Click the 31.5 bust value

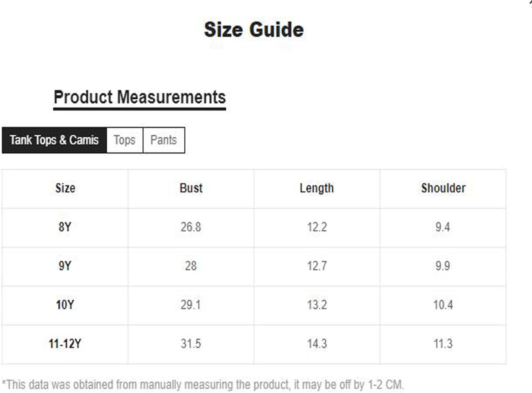(x=191, y=344)
